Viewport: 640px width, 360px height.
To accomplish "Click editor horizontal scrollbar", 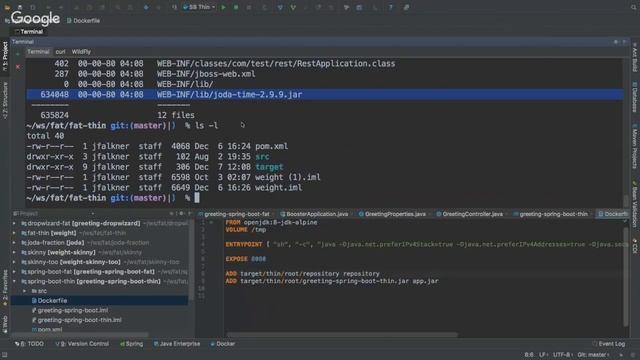I will coord(342,335).
